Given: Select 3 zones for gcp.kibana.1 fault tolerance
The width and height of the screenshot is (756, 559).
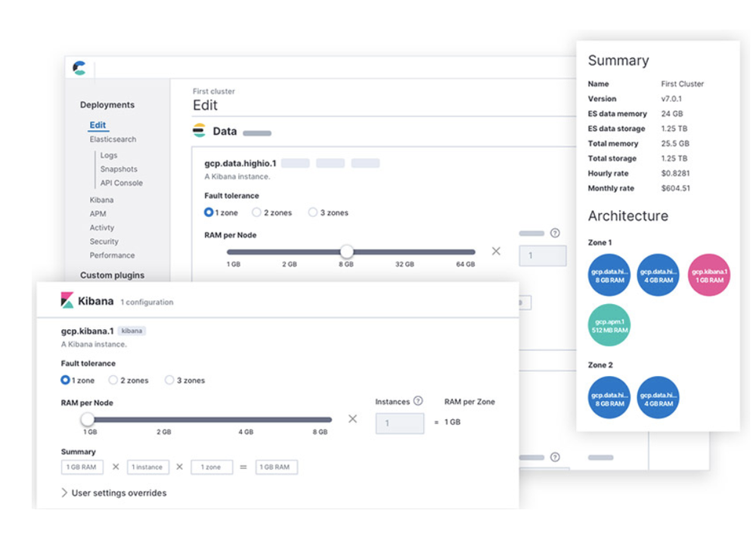Looking at the screenshot, I should (x=169, y=380).
